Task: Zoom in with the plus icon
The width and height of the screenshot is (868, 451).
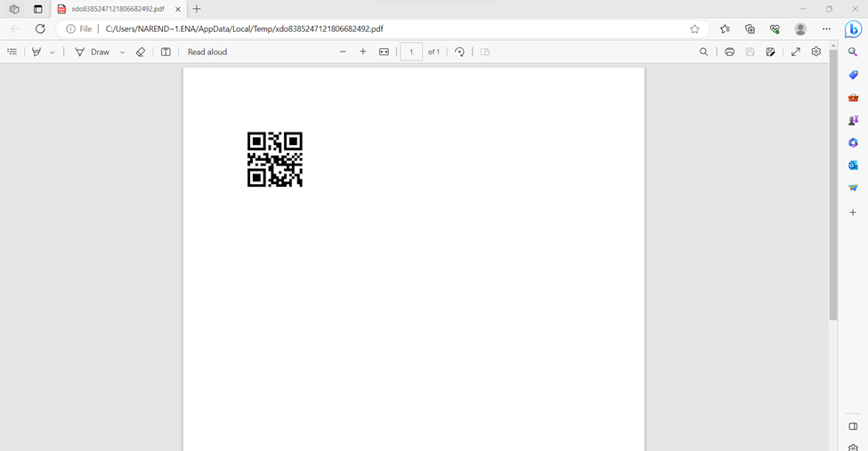Action: (x=363, y=52)
